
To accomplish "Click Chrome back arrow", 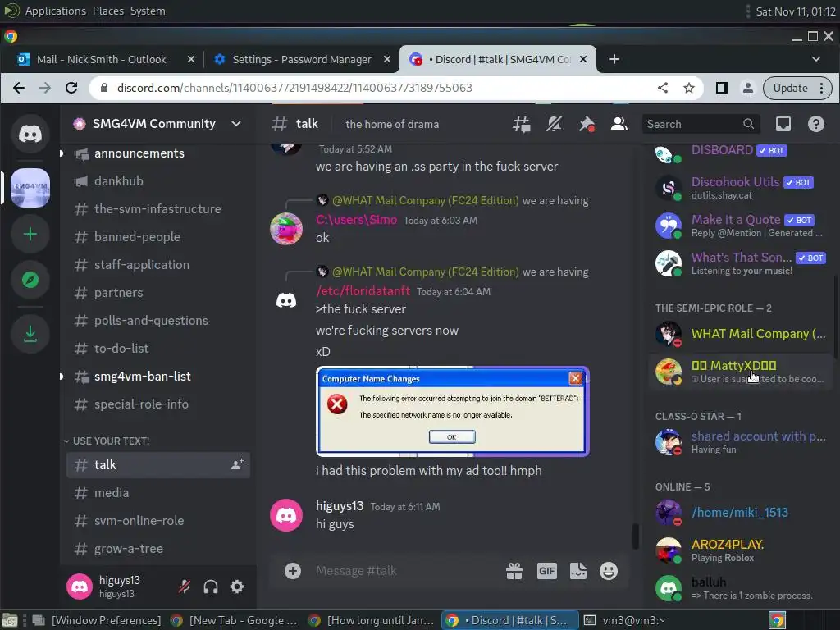I will (x=19, y=88).
